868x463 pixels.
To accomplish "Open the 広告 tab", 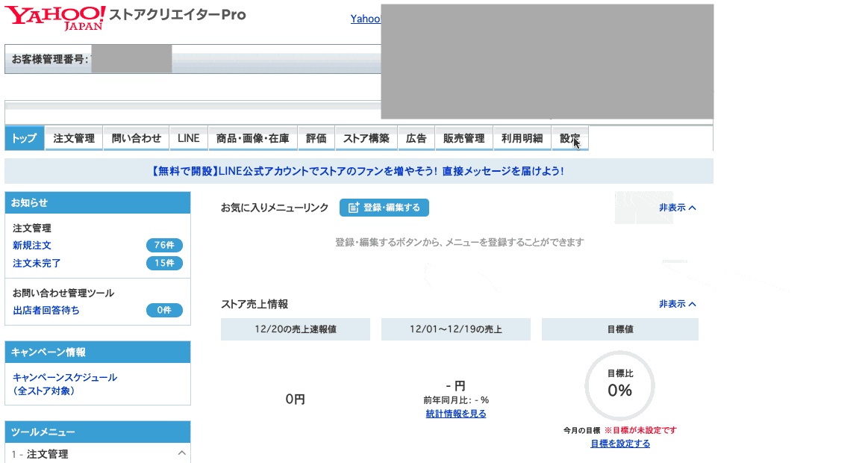I will [416, 137].
